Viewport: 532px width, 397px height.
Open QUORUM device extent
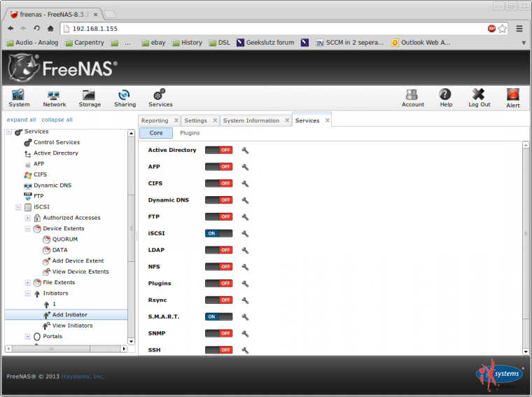click(x=65, y=239)
